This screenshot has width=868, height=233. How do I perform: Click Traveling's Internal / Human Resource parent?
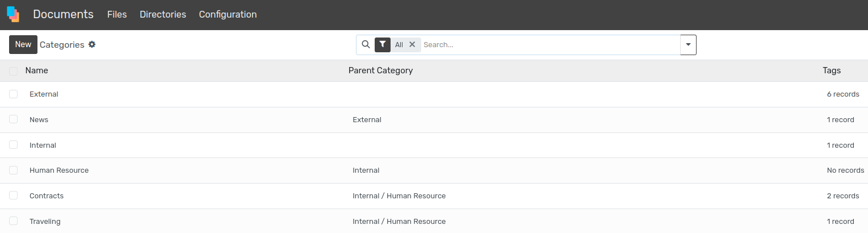399,222
